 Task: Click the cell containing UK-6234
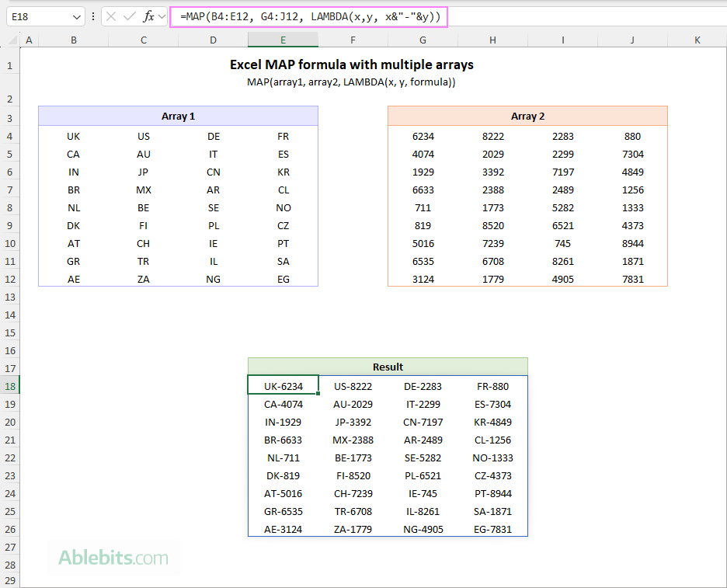(283, 385)
